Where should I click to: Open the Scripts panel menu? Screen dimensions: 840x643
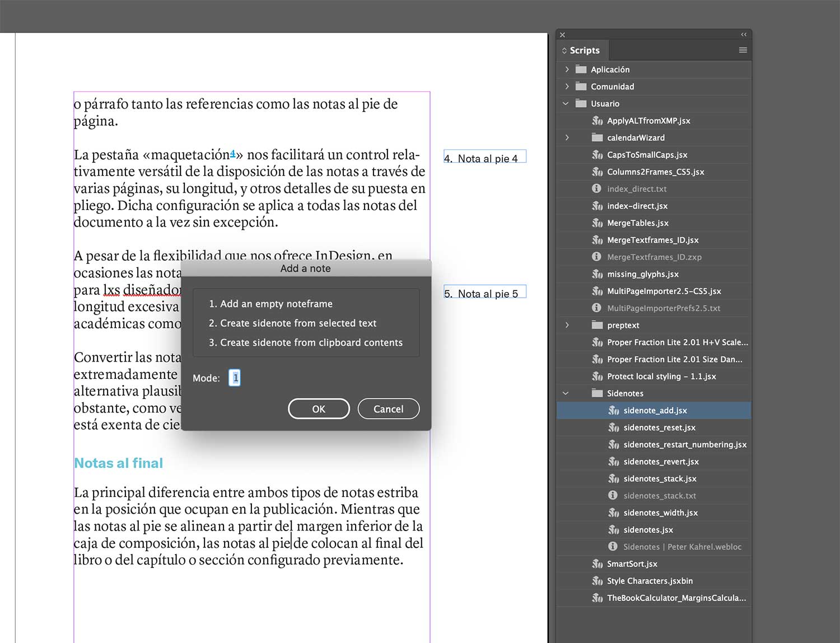coord(743,50)
